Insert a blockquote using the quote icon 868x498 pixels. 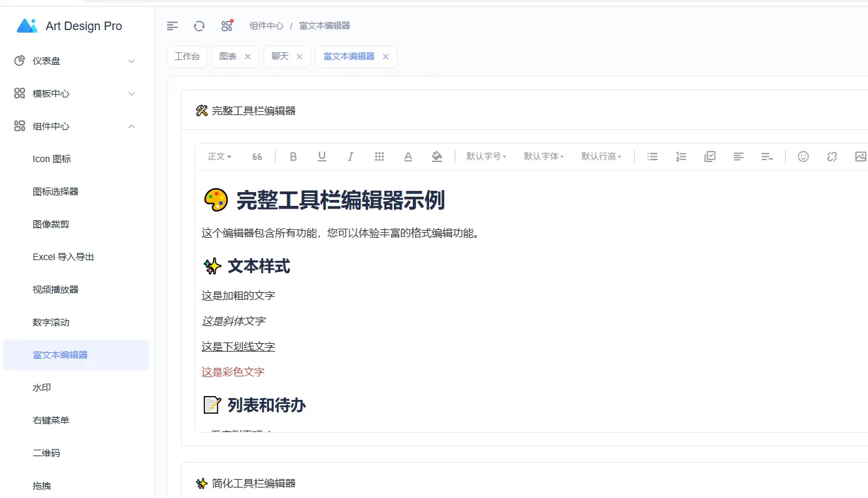tap(257, 156)
